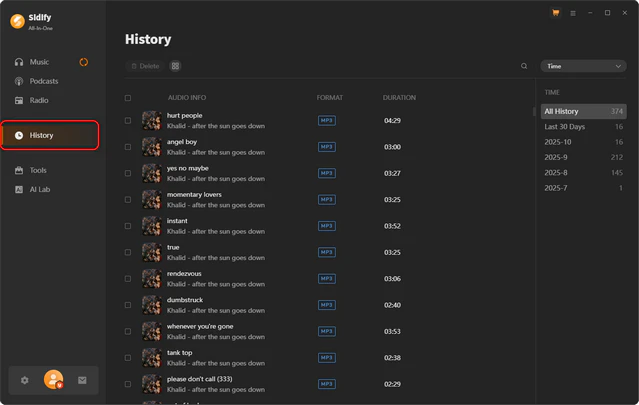Viewport: 639px width, 405px height.
Task: Check the box for 'angel boy'
Action: pyautogui.click(x=128, y=147)
